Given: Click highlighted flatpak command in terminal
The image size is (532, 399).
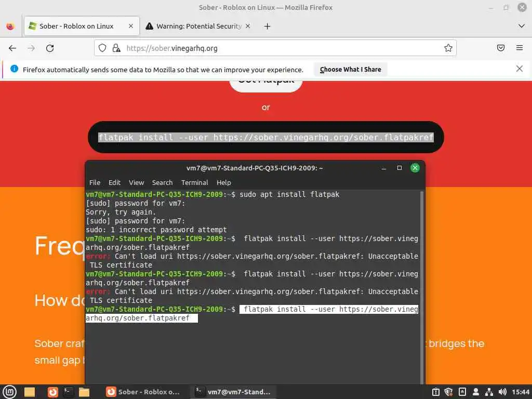Looking at the screenshot, I should [252, 313].
